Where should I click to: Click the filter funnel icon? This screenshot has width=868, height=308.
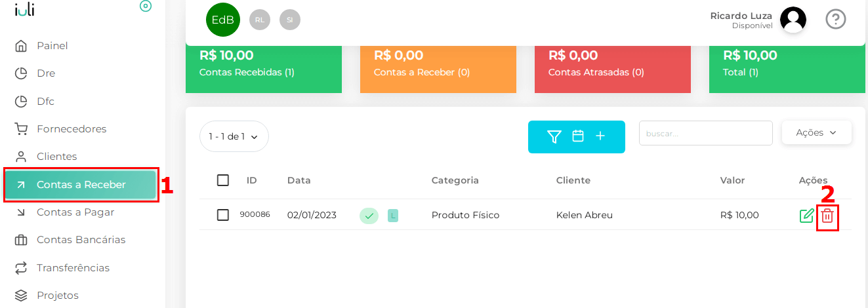554,136
